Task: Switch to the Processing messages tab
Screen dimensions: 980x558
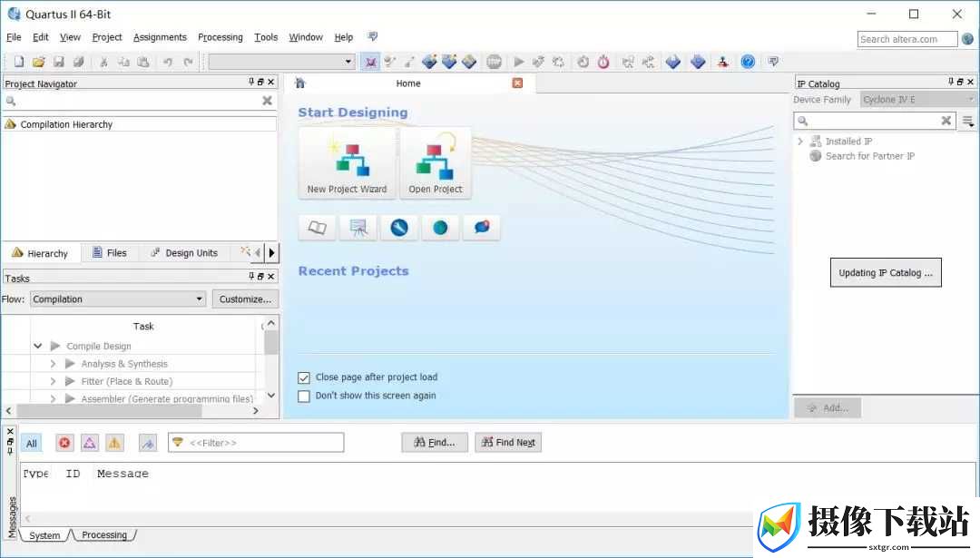Action: 104,535
